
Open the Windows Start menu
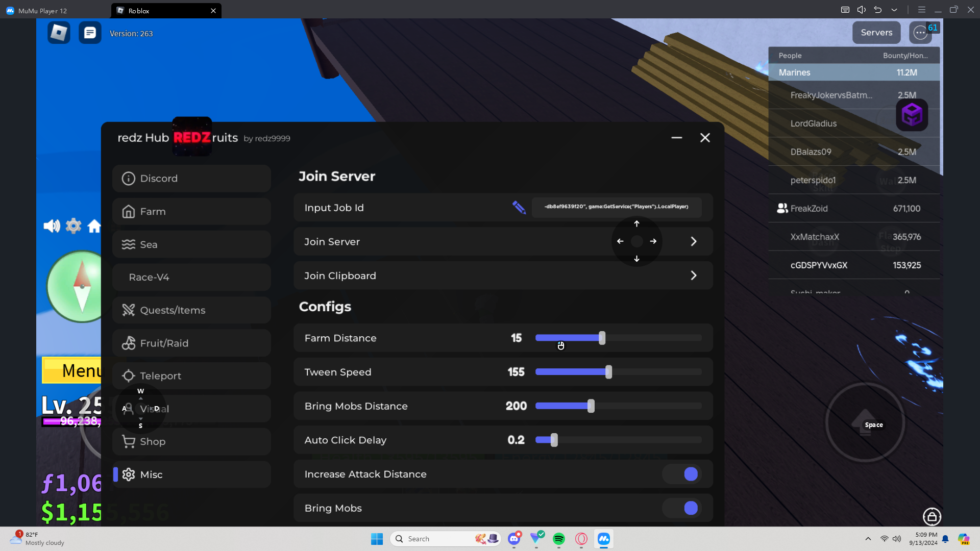pyautogui.click(x=377, y=539)
